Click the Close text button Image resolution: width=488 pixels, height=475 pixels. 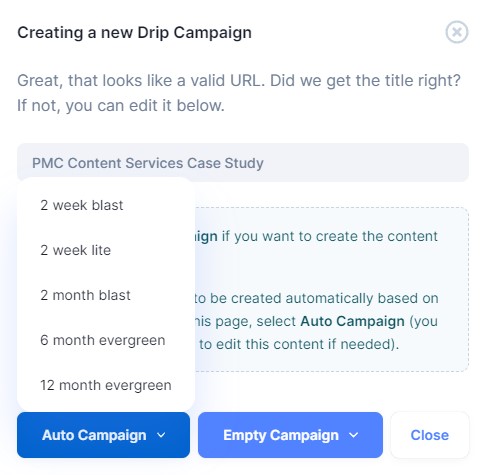[x=430, y=435]
